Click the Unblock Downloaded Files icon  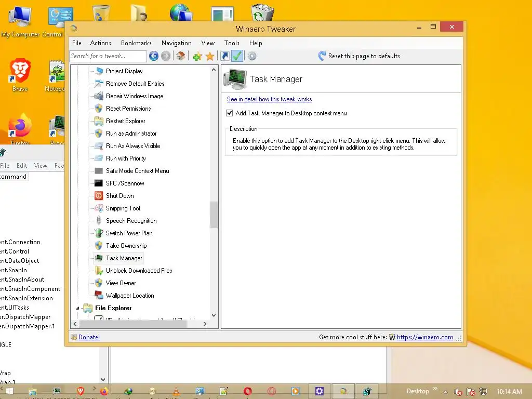point(99,271)
